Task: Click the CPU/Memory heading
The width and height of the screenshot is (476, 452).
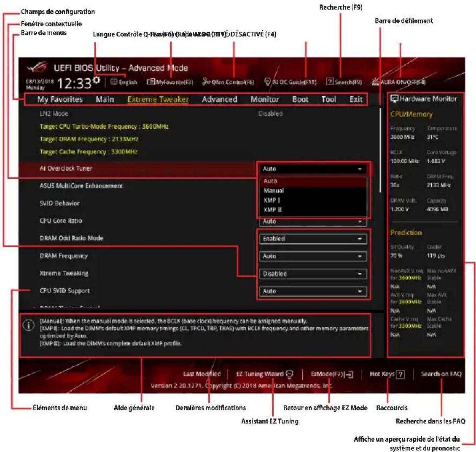Action: click(x=411, y=114)
